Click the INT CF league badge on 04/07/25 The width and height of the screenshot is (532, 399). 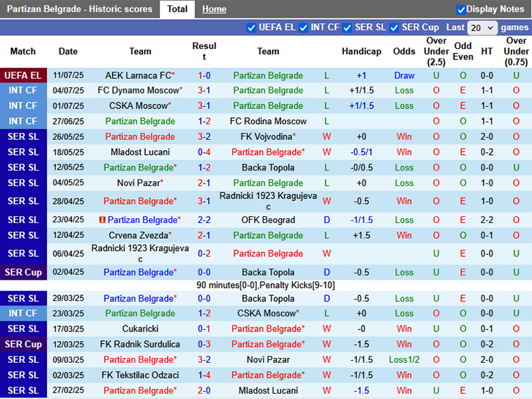pos(23,91)
